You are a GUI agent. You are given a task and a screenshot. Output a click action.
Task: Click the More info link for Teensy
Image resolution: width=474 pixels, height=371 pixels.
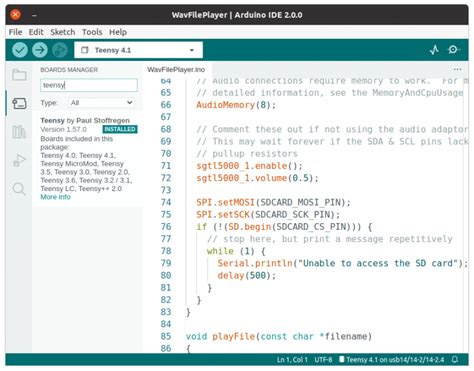55,197
